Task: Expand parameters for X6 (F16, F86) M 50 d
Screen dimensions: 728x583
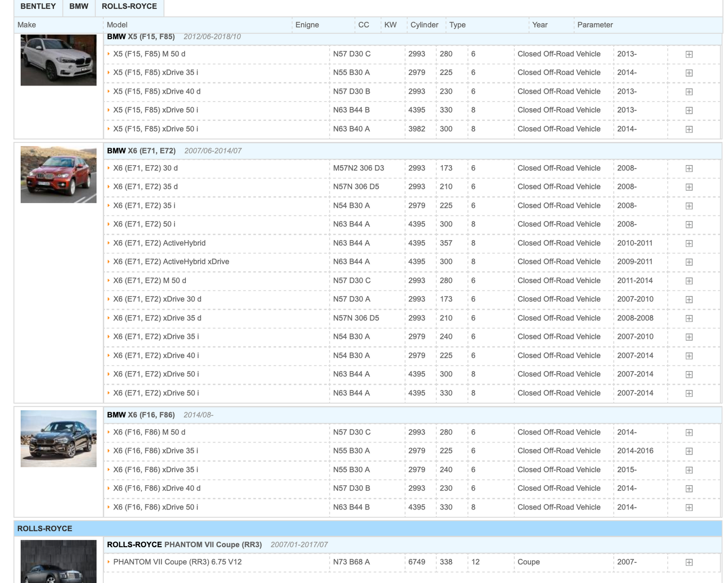Action: pyautogui.click(x=689, y=432)
